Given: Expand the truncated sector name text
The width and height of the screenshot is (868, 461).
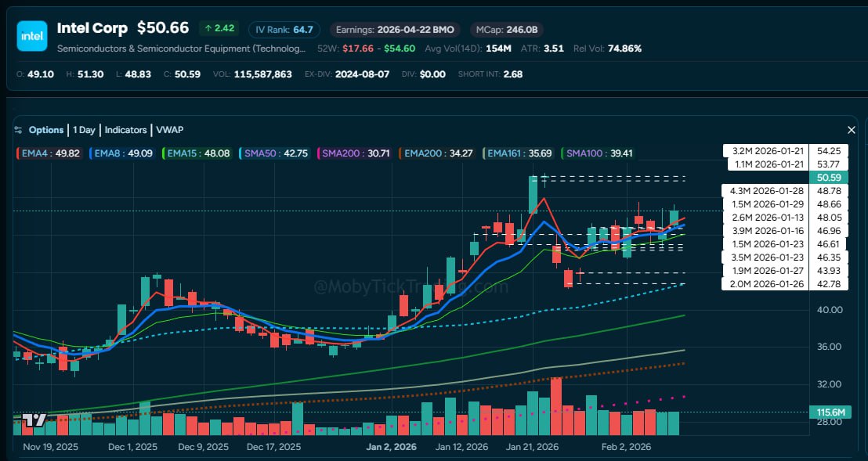Looking at the screenshot, I should coord(180,49).
